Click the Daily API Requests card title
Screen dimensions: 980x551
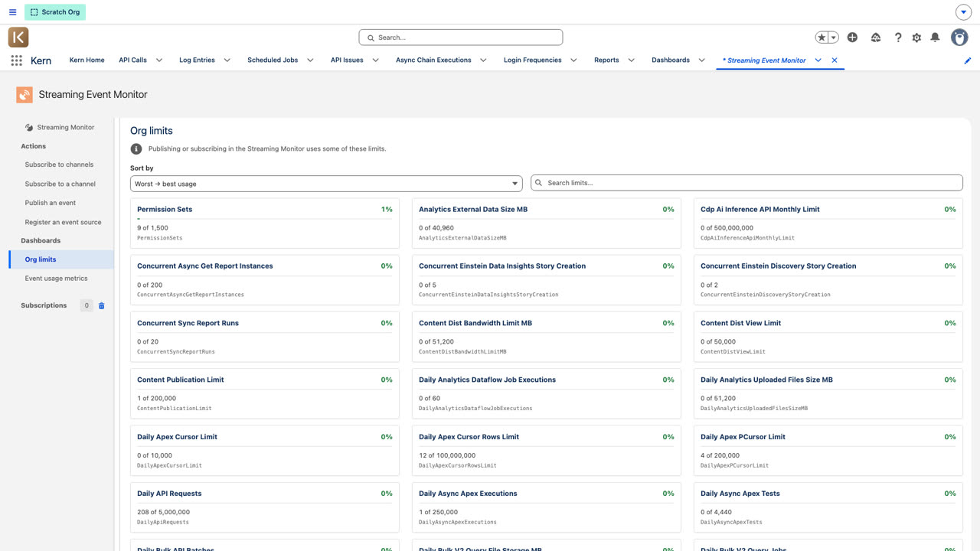pos(169,494)
